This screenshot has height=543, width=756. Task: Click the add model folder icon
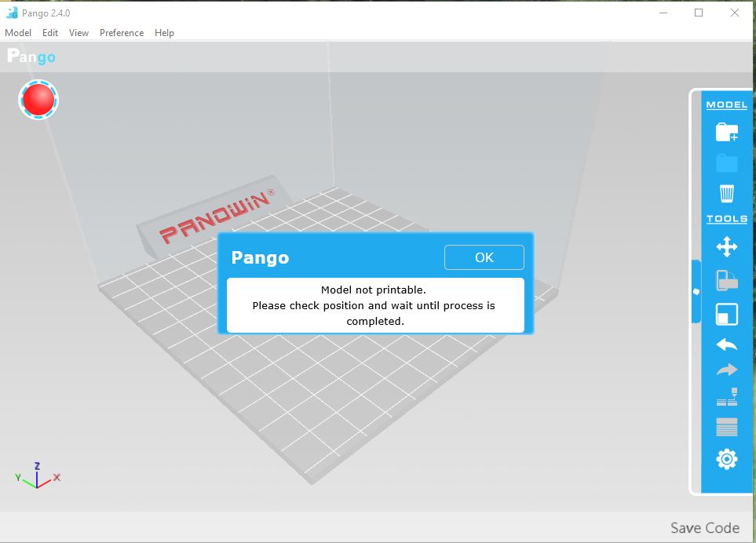pos(727,132)
